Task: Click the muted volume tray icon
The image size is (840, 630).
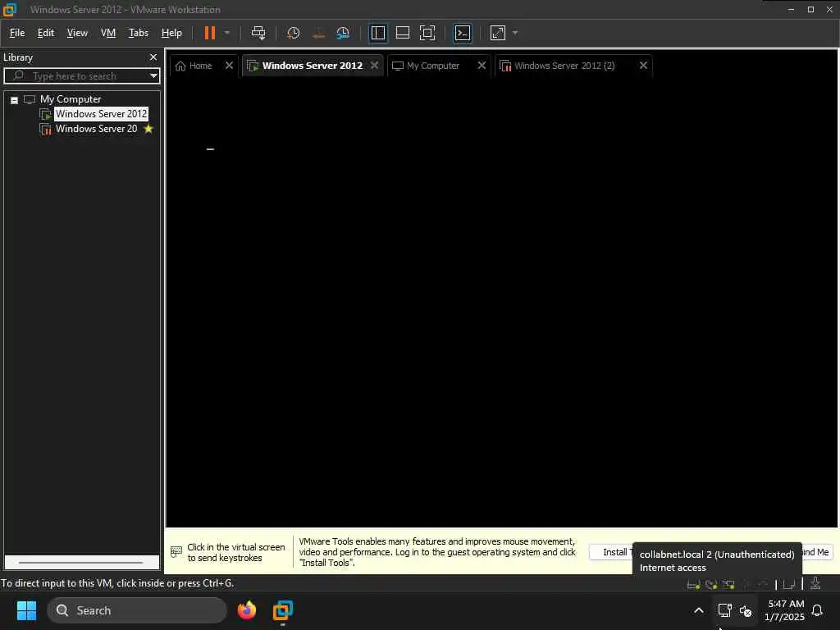Action: pyautogui.click(x=745, y=610)
